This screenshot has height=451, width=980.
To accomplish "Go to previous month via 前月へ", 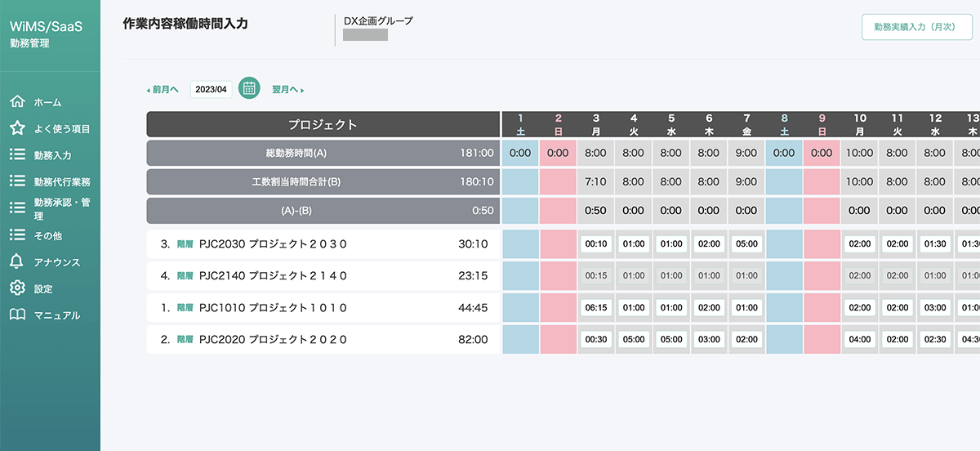I will tap(162, 89).
